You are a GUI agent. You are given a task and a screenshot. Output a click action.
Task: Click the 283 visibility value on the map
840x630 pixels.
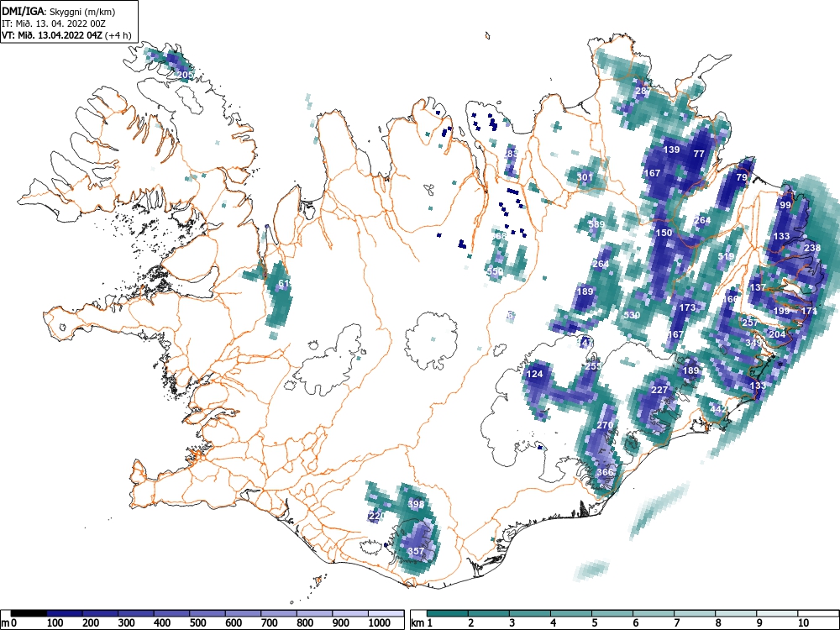(x=511, y=153)
